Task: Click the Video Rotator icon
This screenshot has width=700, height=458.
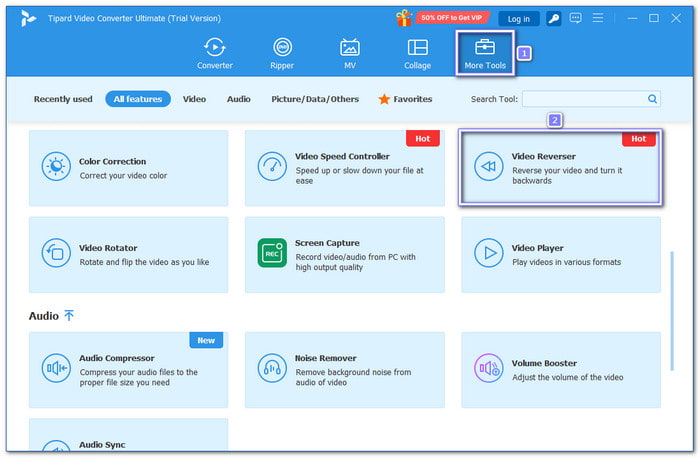Action: [56, 253]
